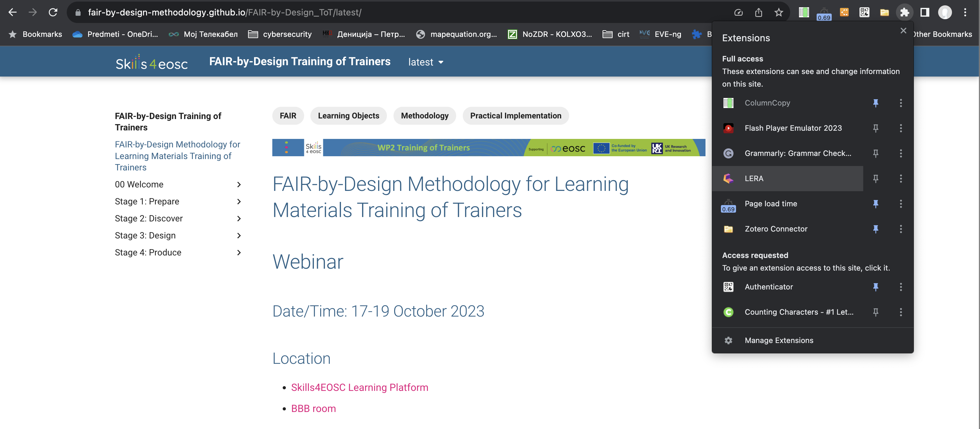Select the latest version dropdown

click(x=426, y=61)
